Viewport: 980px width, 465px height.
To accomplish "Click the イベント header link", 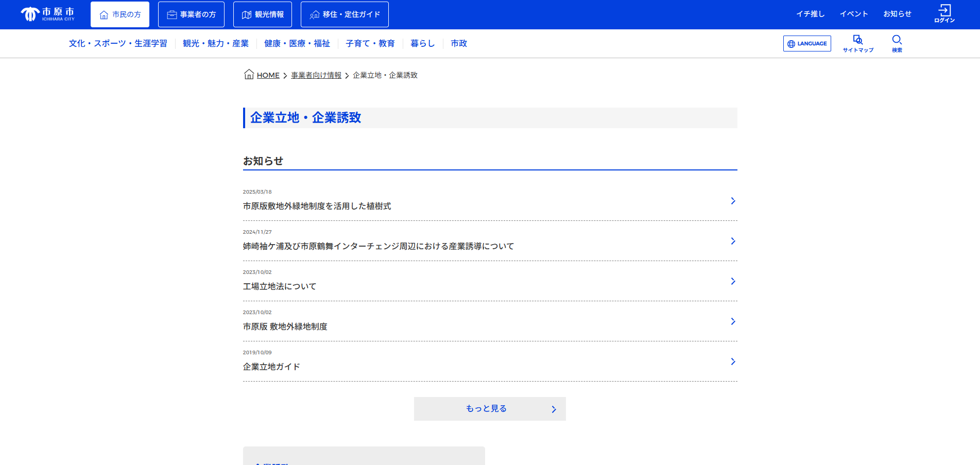I will [854, 14].
